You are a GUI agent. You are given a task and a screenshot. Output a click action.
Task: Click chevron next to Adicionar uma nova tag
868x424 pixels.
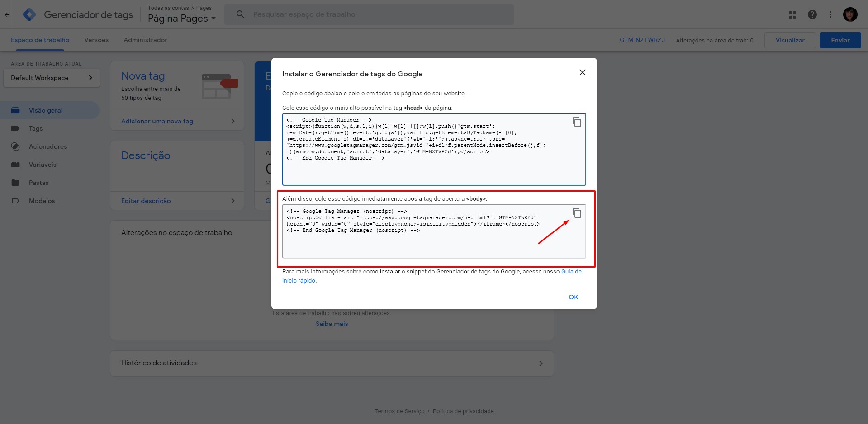click(x=233, y=121)
